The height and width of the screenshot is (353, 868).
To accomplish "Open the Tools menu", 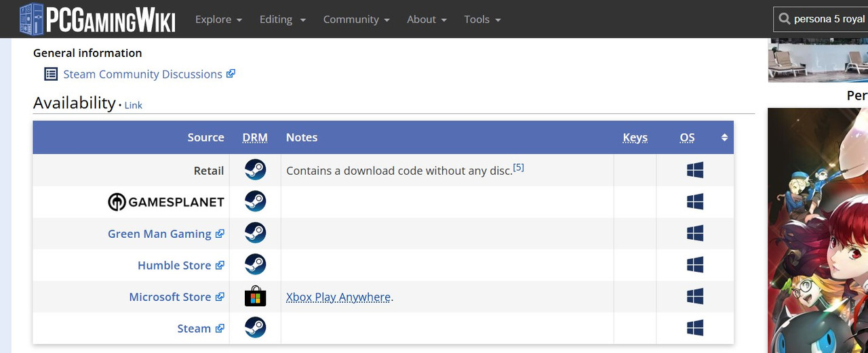I will pos(483,20).
